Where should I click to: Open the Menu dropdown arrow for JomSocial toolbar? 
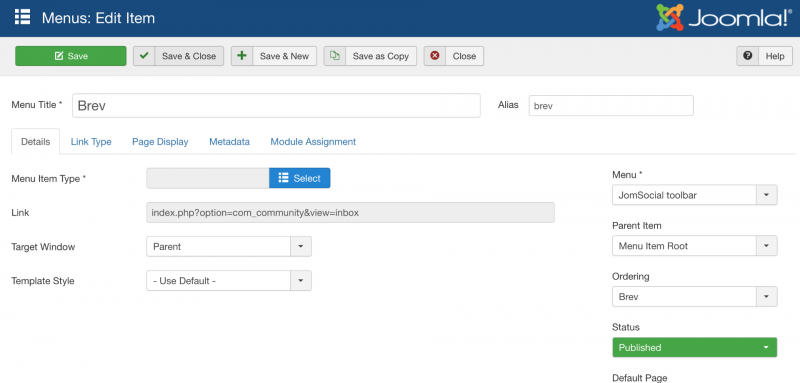(x=767, y=195)
